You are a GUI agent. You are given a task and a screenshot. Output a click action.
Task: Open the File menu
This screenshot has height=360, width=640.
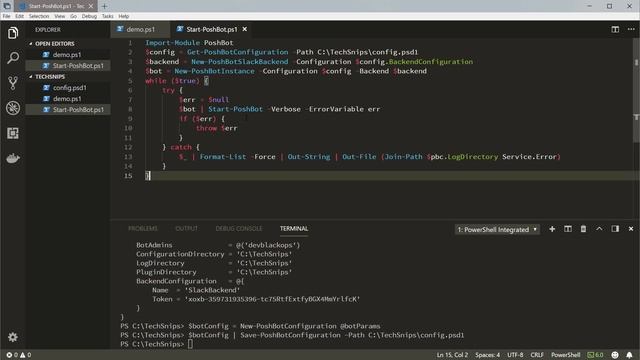pos(7,16)
